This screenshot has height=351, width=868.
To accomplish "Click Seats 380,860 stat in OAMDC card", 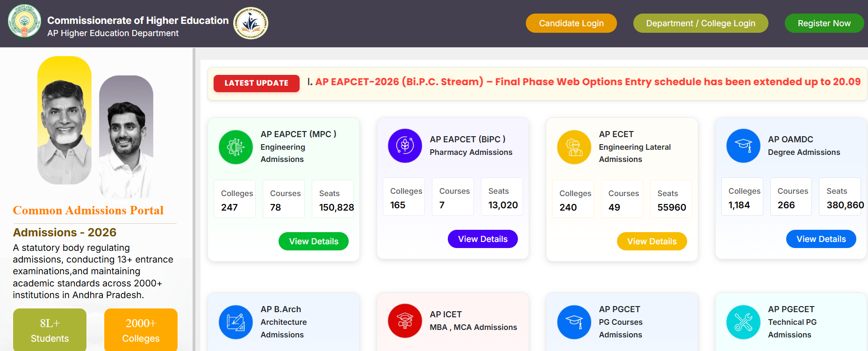I will [x=840, y=197].
